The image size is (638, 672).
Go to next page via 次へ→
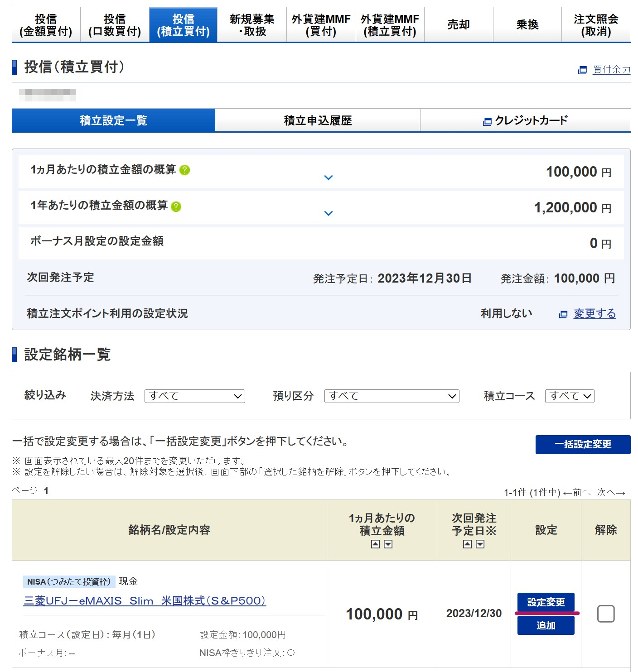pyautogui.click(x=611, y=493)
